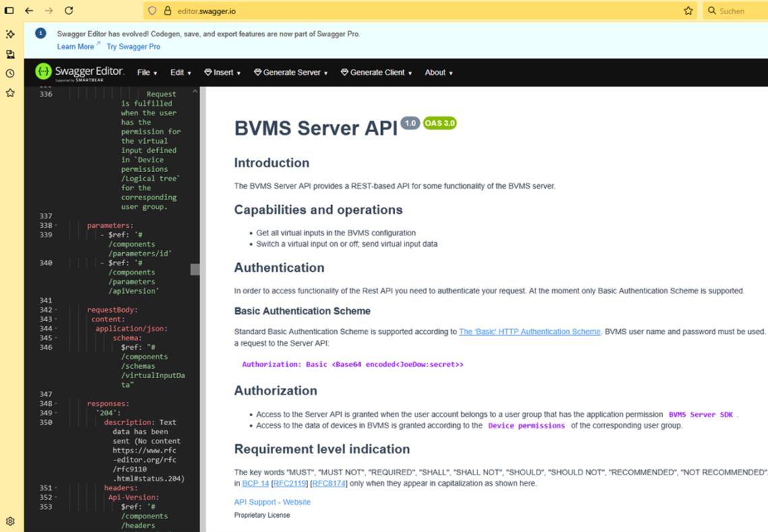768x532 pixels.
Task: Click the shield icon in the address bar
Action: [x=152, y=11]
